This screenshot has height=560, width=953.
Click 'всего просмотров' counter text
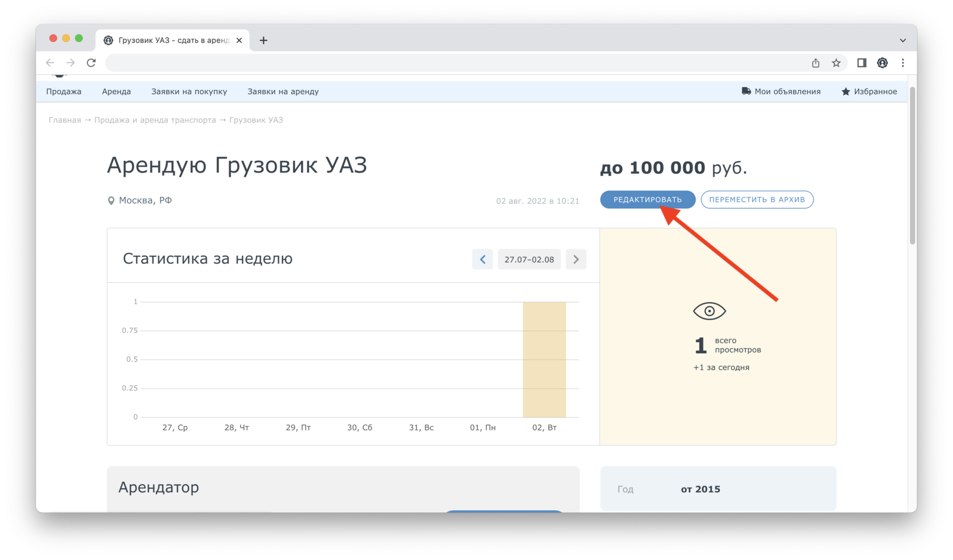[737, 345]
